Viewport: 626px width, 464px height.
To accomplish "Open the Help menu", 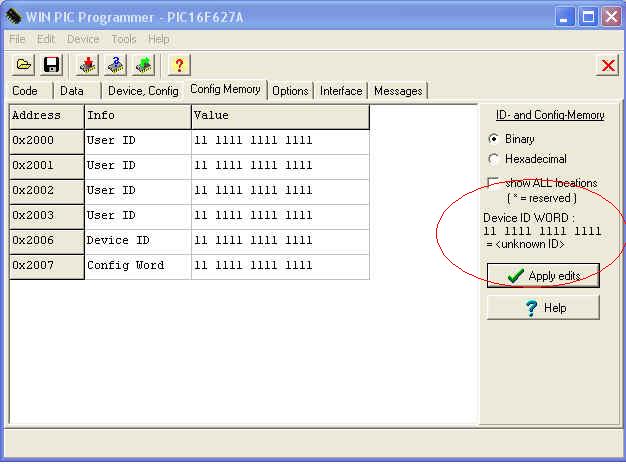I will tap(158, 39).
